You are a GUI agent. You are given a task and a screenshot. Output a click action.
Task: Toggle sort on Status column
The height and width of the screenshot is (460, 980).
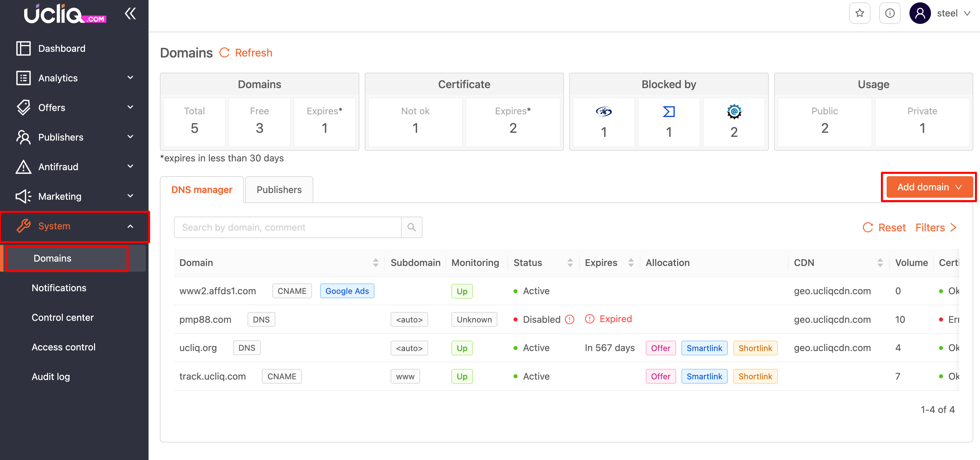coord(570,263)
